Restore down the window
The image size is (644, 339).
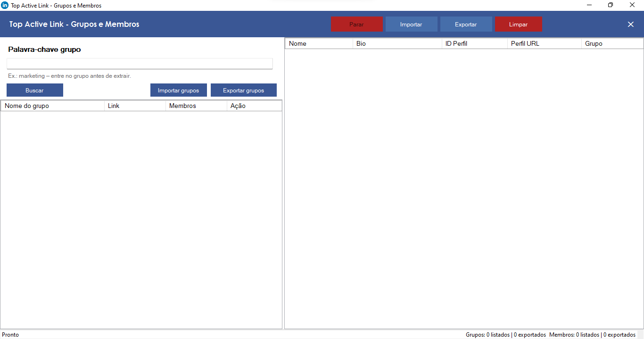pos(611,5)
